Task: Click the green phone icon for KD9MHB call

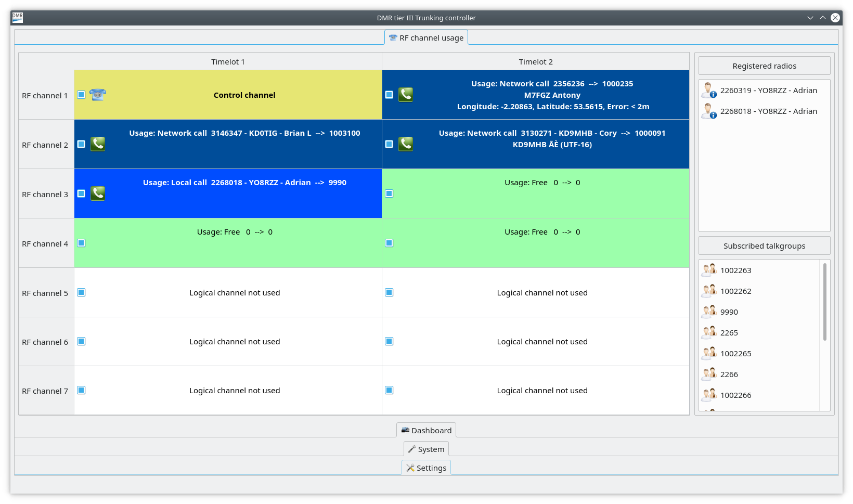Action: [x=406, y=144]
